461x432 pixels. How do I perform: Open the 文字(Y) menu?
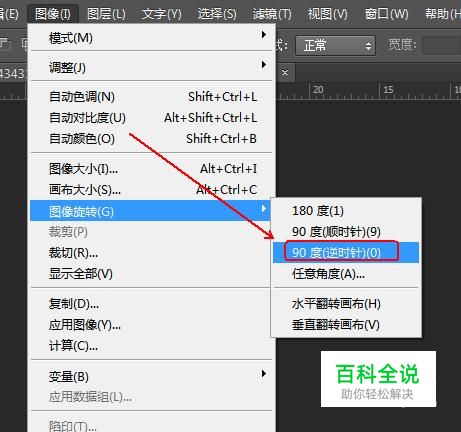click(x=162, y=14)
